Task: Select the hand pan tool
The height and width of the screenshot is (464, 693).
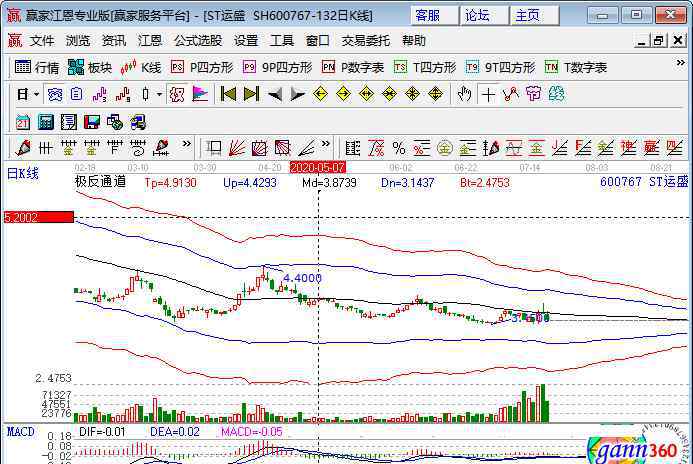Action: [x=463, y=94]
